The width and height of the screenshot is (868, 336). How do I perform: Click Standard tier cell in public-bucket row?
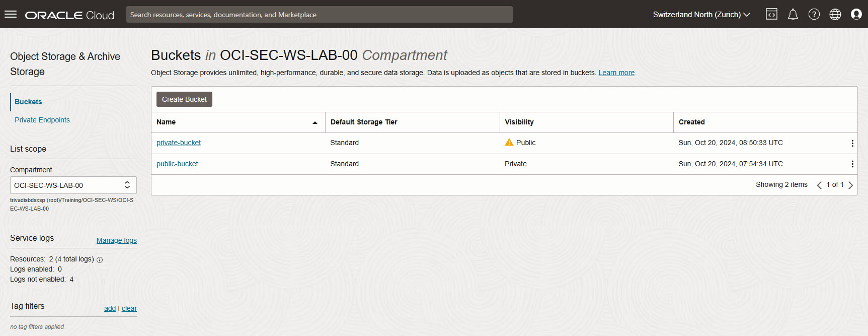click(345, 164)
